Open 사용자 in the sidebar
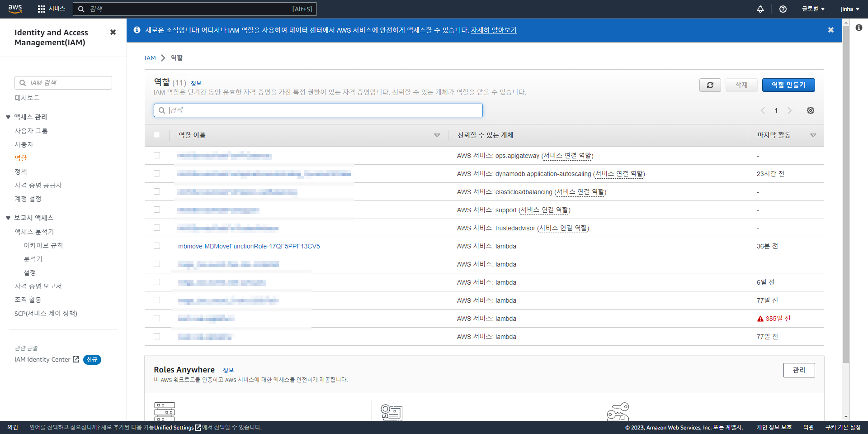868x434 pixels. [x=24, y=144]
